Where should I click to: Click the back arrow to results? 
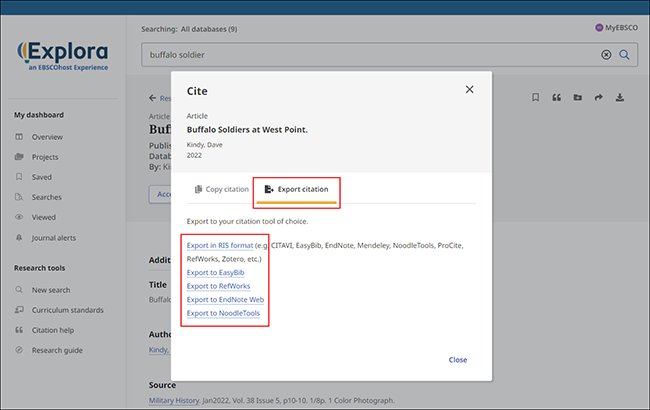[153, 98]
